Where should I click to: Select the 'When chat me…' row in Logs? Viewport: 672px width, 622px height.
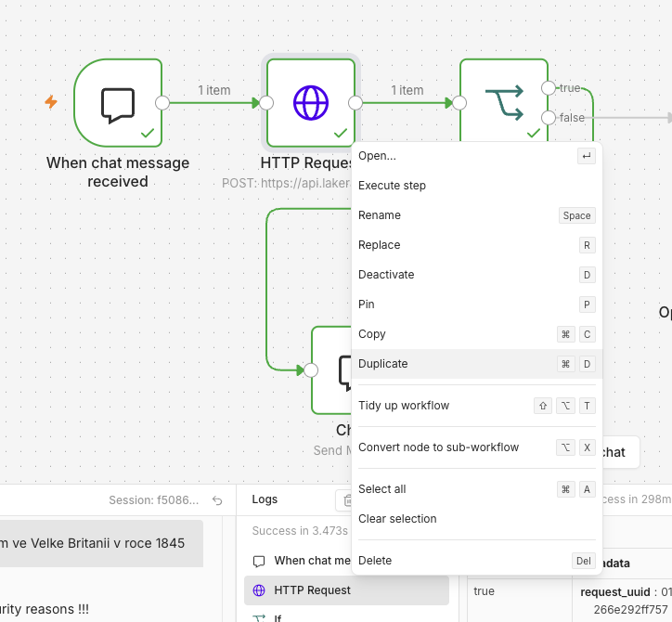[298, 561]
